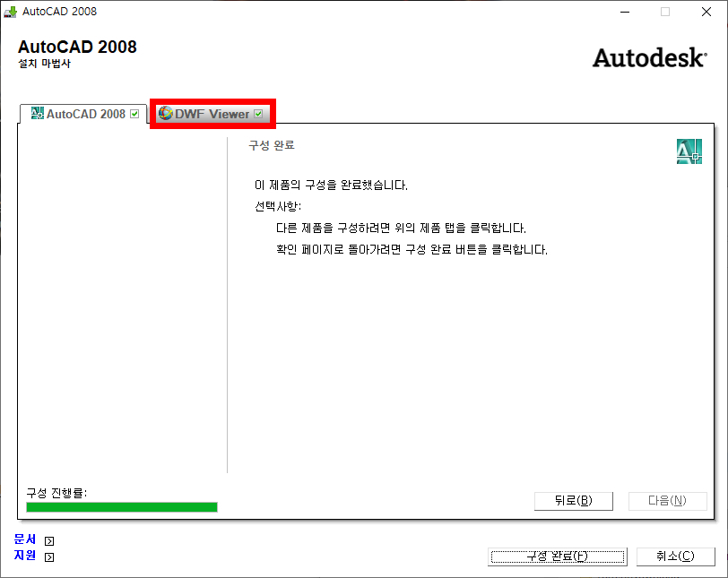Click the 구성 완료(F) button
This screenshot has width=728, height=578.
[557, 556]
